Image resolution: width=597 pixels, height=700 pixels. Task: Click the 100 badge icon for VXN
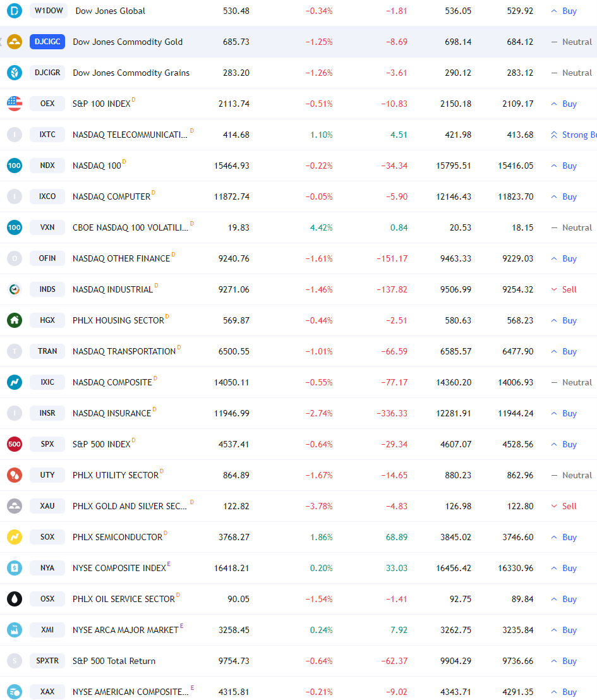pos(15,227)
